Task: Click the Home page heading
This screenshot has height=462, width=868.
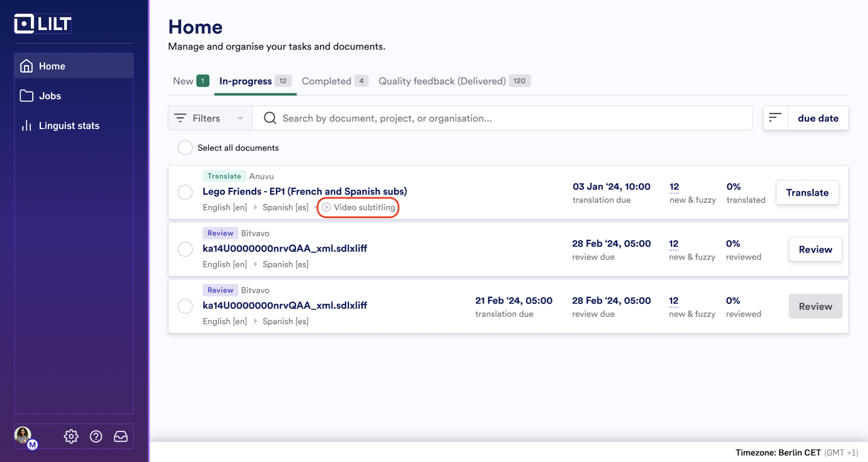Action: point(195,27)
